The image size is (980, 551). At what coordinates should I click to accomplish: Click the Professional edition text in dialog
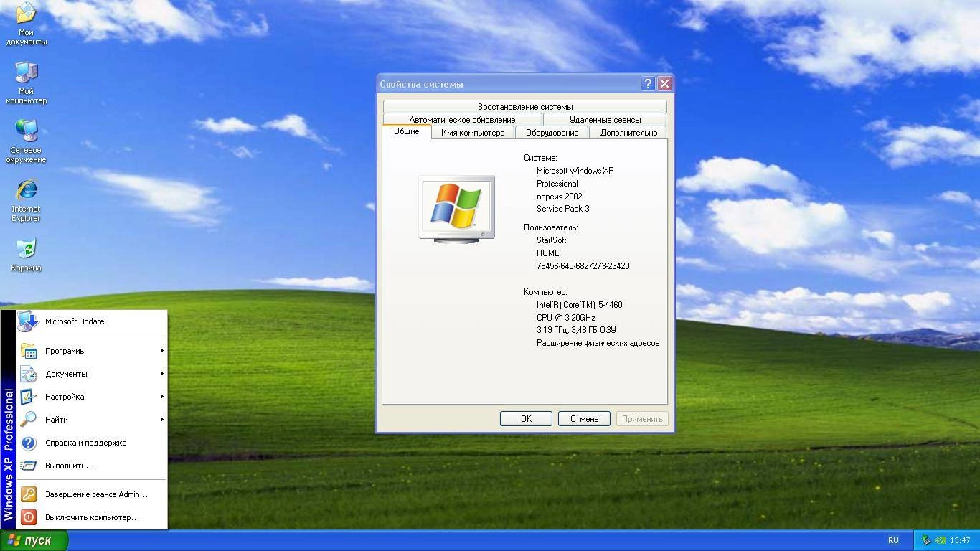click(x=557, y=184)
